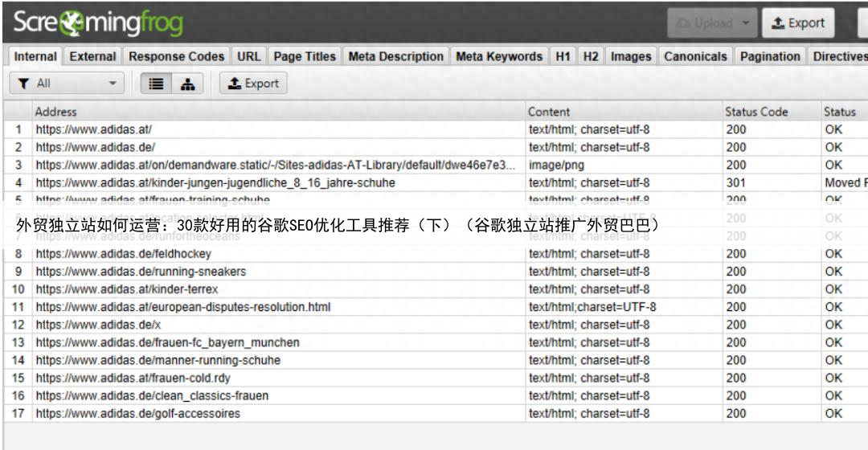Click the top-right Export button

(x=798, y=24)
